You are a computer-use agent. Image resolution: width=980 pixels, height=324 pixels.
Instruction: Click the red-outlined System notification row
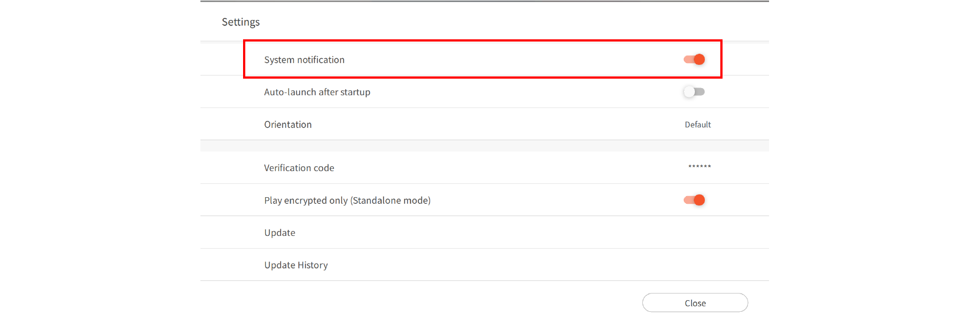coord(482,59)
